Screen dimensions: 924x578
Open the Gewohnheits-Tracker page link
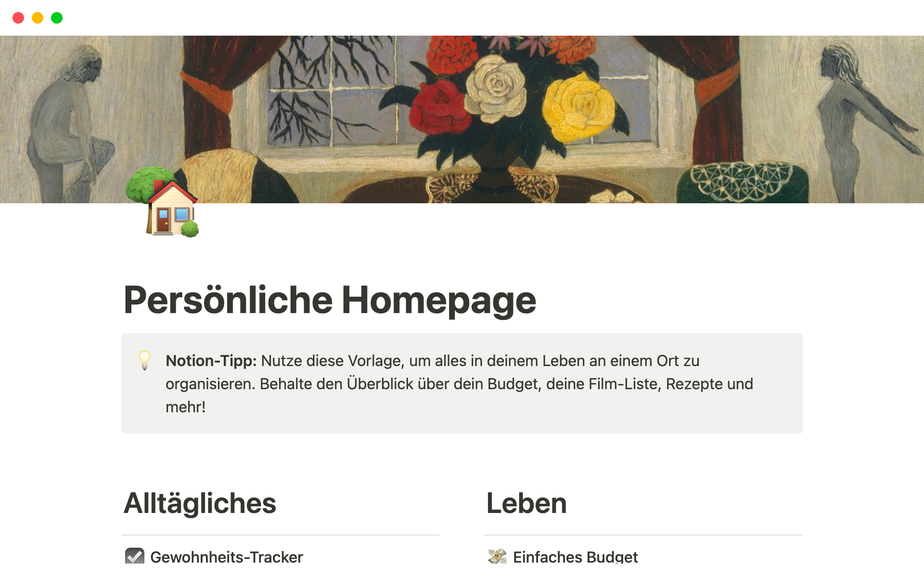[226, 557]
